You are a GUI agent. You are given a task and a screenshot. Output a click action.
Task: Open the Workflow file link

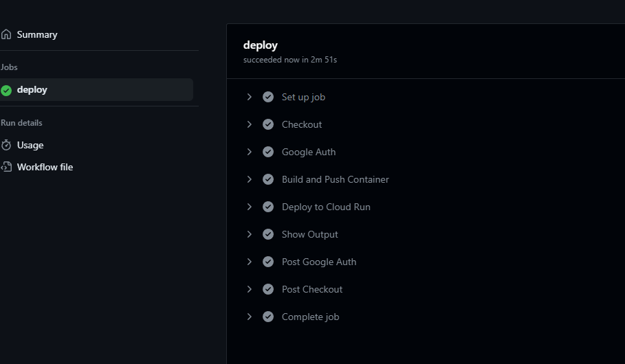pos(45,167)
